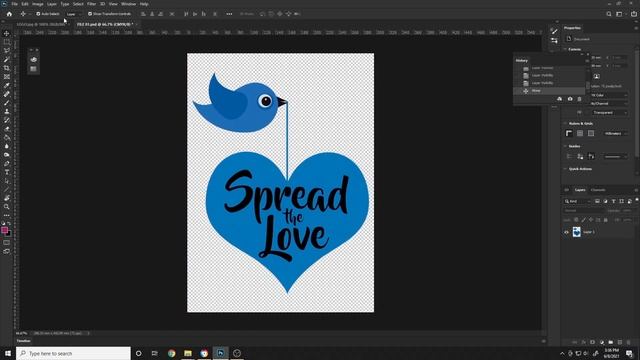Select the Horizontal Type tool

pyautogui.click(x=7, y=172)
